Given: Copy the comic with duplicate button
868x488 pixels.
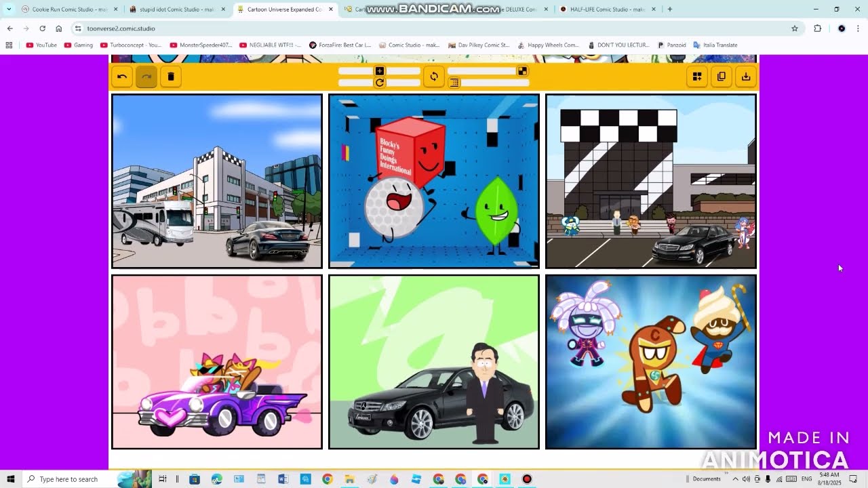Looking at the screenshot, I should 722,77.
